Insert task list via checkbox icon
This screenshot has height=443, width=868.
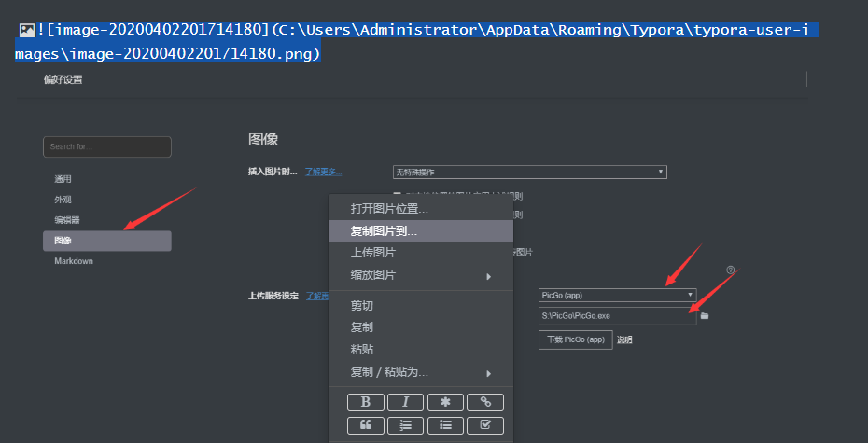click(485, 425)
